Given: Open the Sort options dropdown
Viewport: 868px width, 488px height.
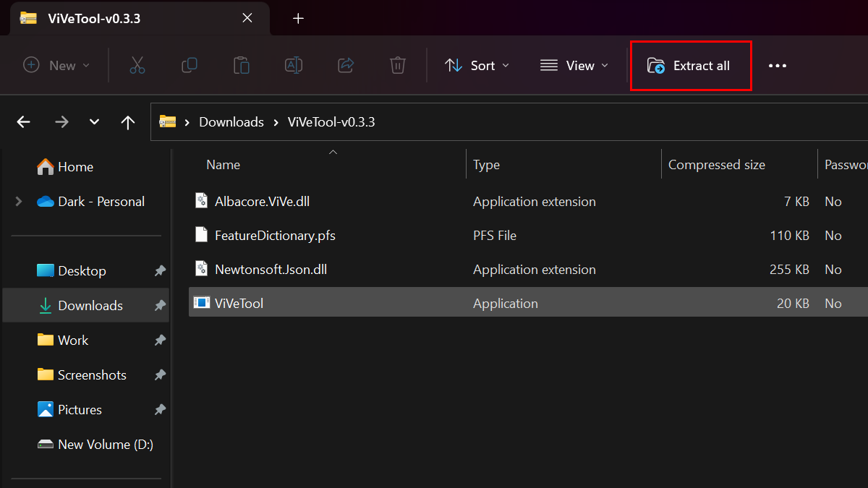Looking at the screenshot, I should pyautogui.click(x=477, y=66).
